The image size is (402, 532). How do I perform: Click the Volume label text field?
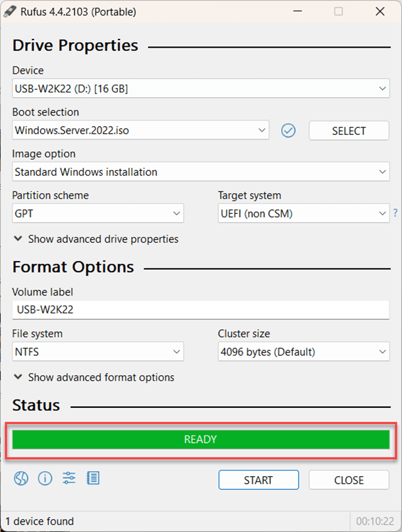click(x=201, y=310)
